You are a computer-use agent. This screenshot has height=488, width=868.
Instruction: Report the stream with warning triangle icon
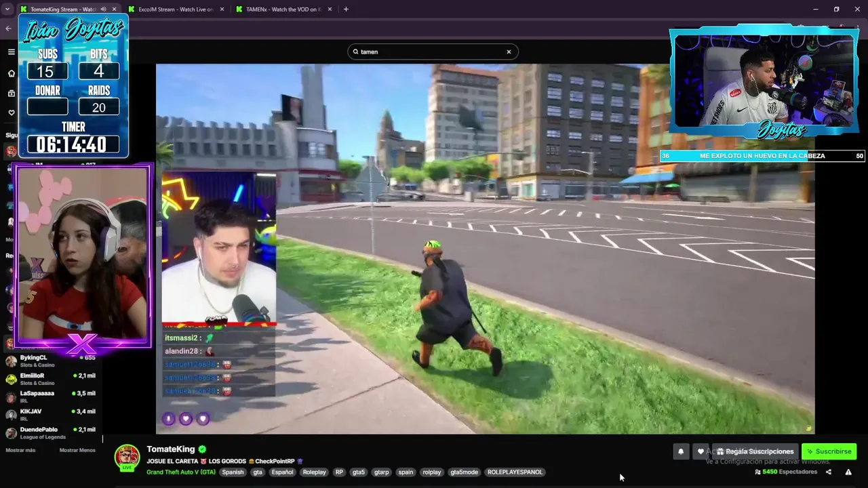(848, 472)
